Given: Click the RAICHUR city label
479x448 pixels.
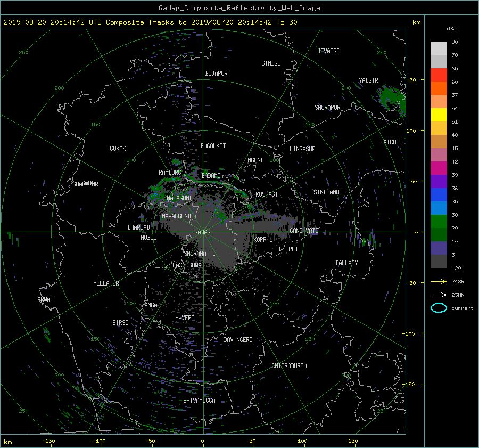Looking at the screenshot, I should point(391,142).
